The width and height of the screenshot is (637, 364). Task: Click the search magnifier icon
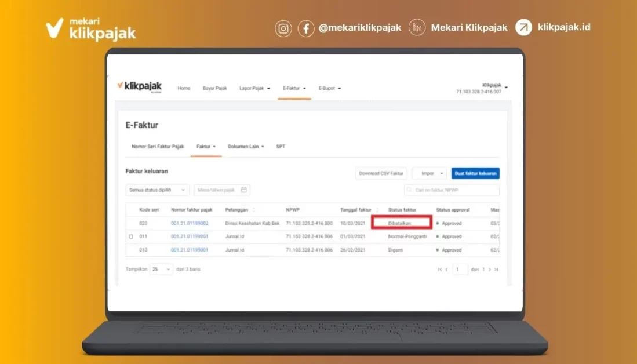click(x=409, y=190)
